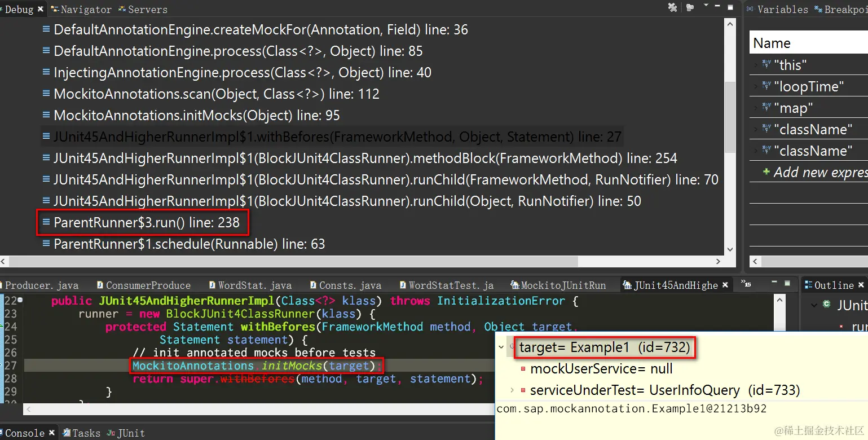Image resolution: width=868 pixels, height=440 pixels.
Task: Click the class icon in the Outline tree
Action: pyautogui.click(x=827, y=305)
